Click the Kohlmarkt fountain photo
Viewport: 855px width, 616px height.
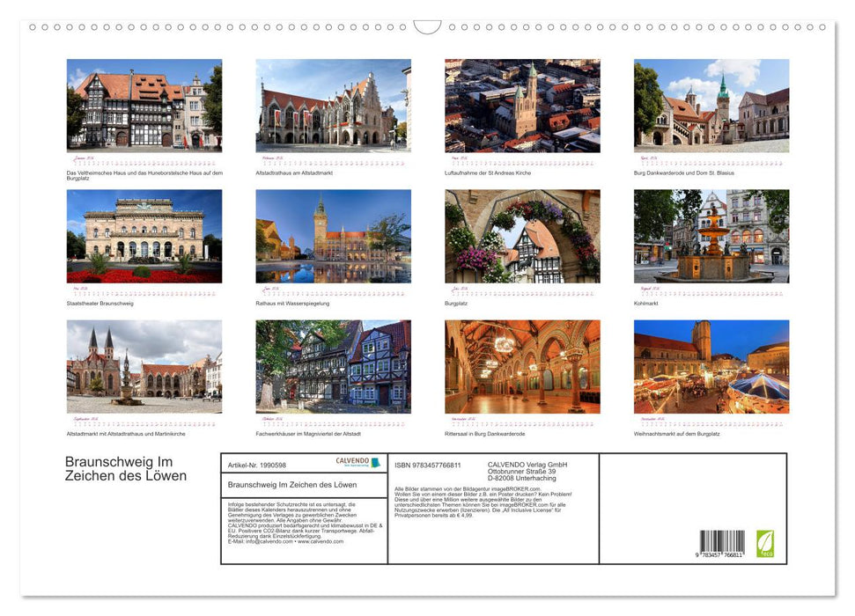(x=711, y=238)
